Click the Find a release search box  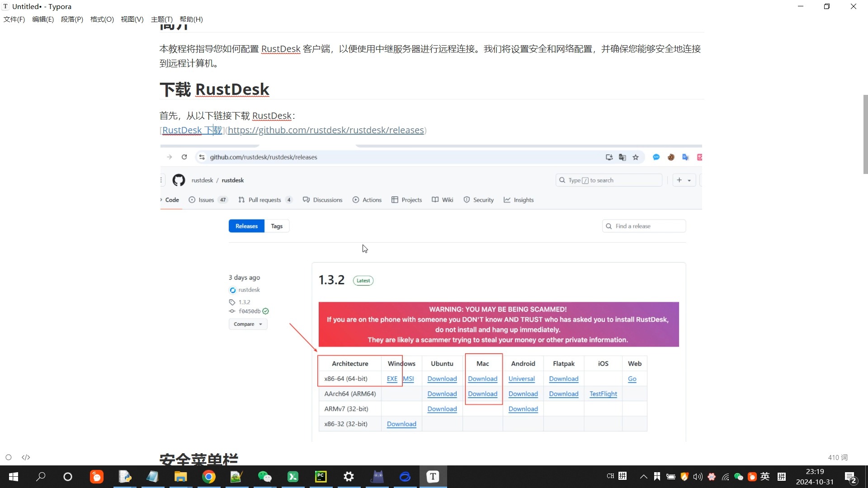tap(644, 226)
